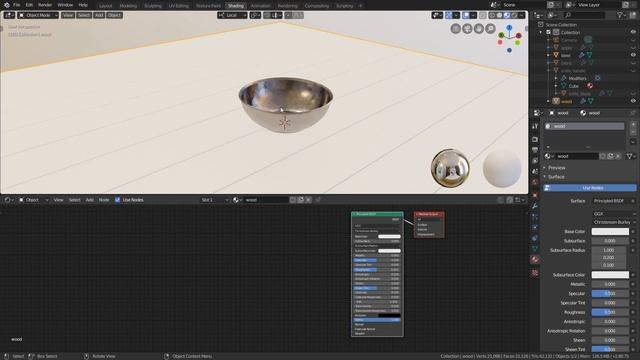The height and width of the screenshot is (360, 640).
Task: Click the wood material name field in node editor
Action: [266, 200]
